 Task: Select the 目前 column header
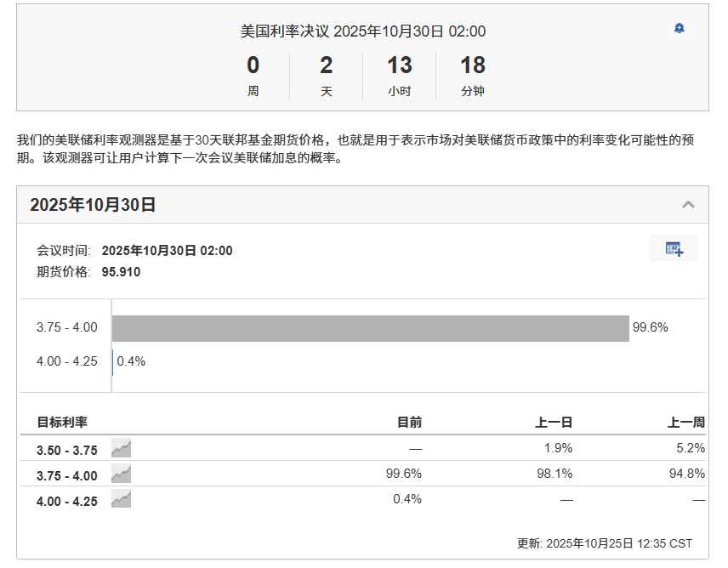(409, 423)
